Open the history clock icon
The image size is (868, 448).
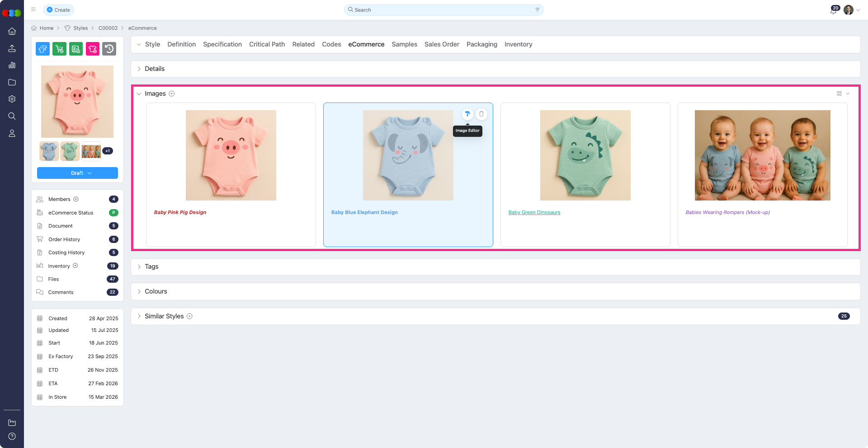click(x=109, y=49)
